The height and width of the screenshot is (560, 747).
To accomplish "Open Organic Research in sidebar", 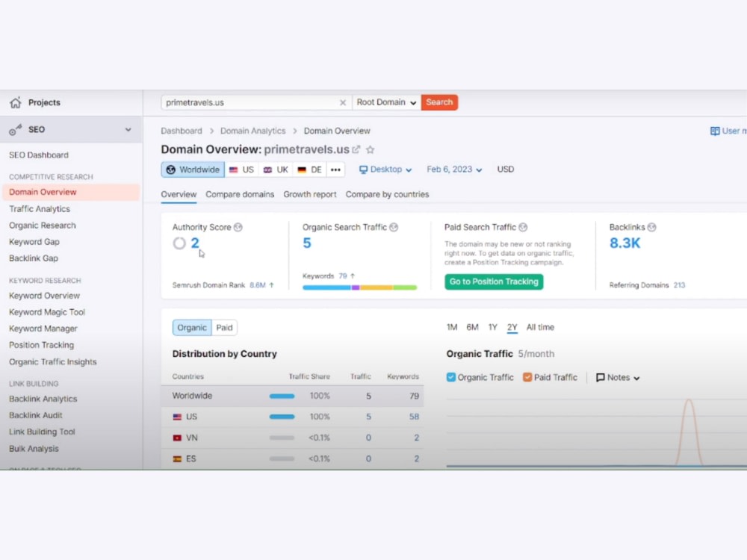I will (43, 225).
